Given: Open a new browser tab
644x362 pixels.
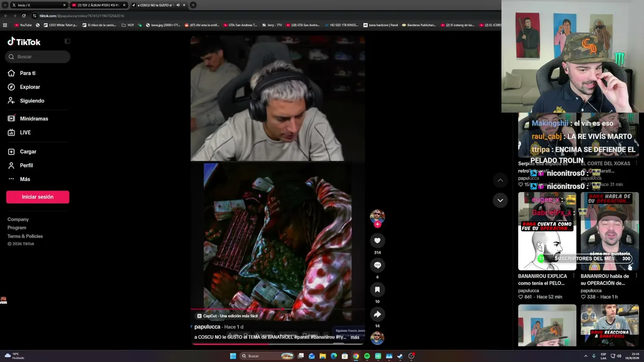Looking at the screenshot, I should coord(193,5).
